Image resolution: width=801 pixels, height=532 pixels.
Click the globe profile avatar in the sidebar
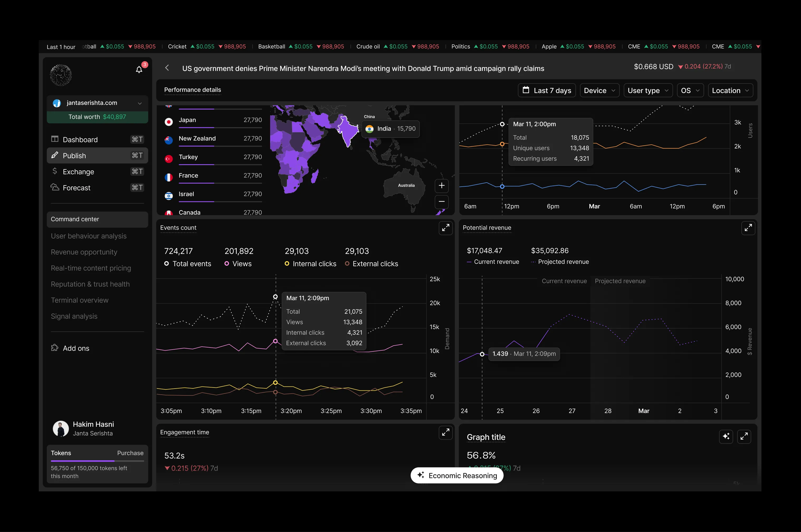[61, 75]
